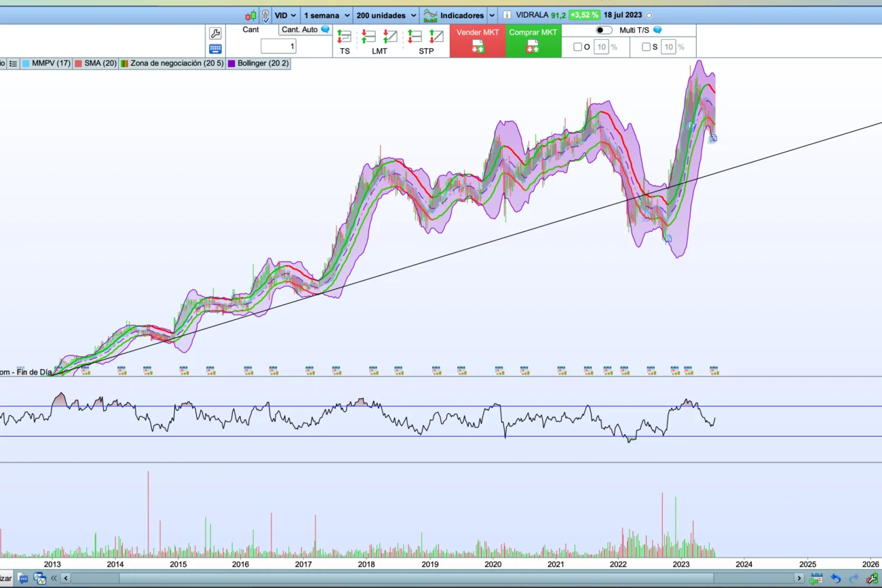Screen dimensions: 882x588
Task: Click the candlestick chart style icon
Action: tap(250, 15)
